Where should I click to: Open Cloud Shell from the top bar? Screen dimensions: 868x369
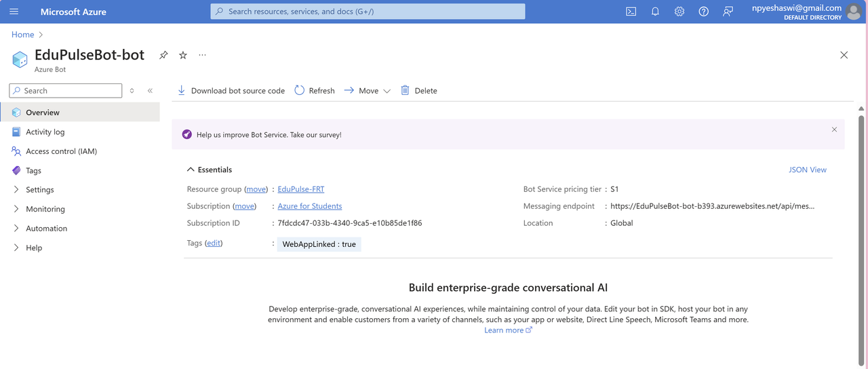(631, 12)
